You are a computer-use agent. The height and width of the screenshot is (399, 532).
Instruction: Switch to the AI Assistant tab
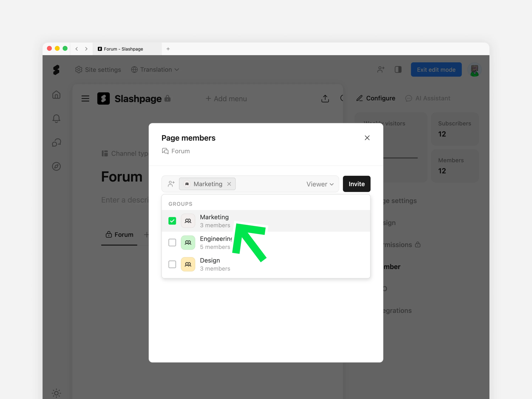pos(428,98)
